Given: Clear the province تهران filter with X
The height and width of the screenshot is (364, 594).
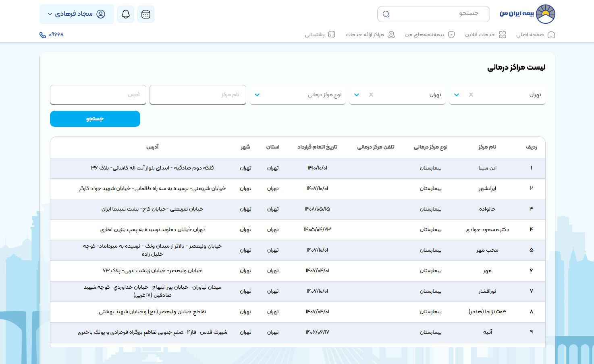Looking at the screenshot, I should (x=471, y=95).
